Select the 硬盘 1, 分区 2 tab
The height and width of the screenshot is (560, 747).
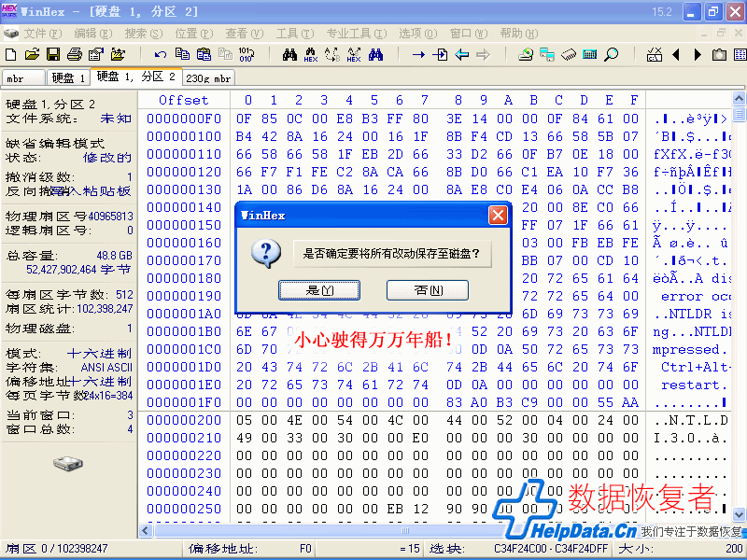click(136, 77)
